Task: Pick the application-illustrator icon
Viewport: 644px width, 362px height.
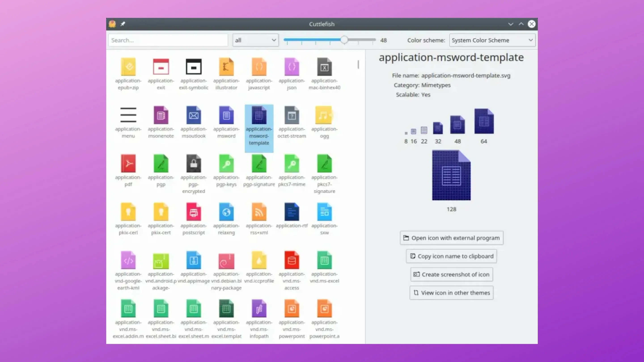Action: (226, 67)
